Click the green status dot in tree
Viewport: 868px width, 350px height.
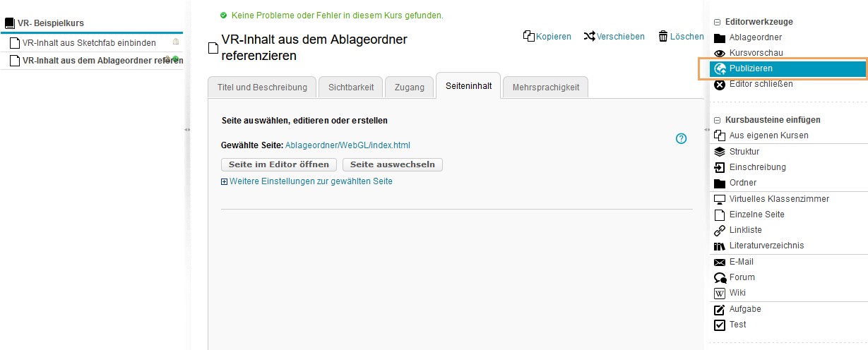click(175, 59)
